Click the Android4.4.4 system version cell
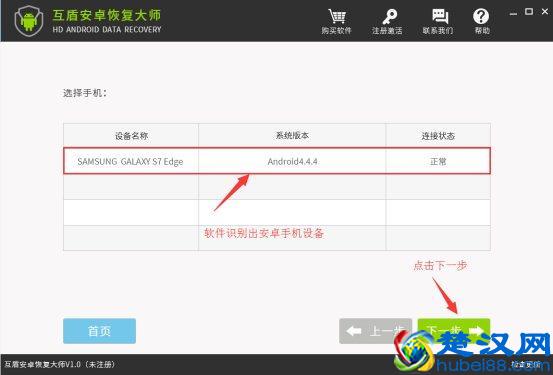This screenshot has height=375, width=553. coord(292,161)
